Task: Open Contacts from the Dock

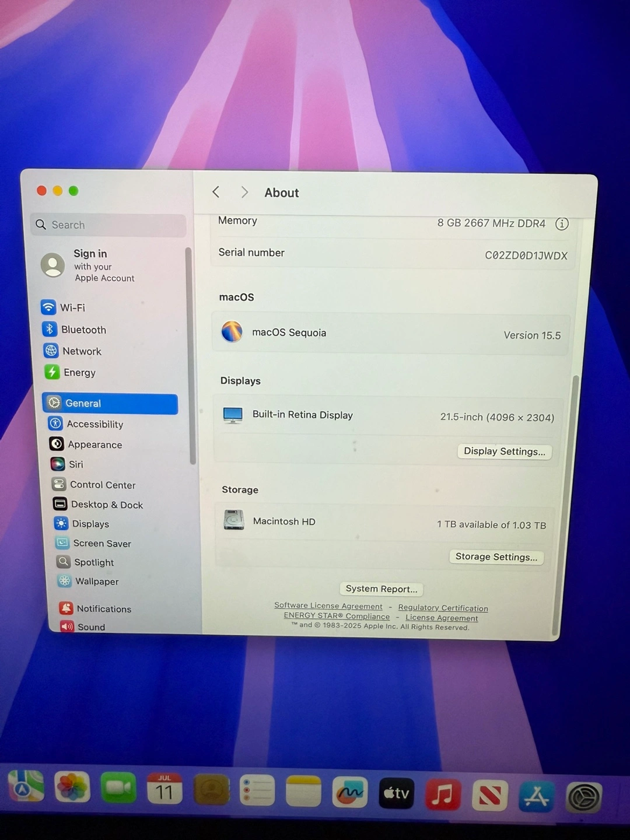Action: click(211, 790)
